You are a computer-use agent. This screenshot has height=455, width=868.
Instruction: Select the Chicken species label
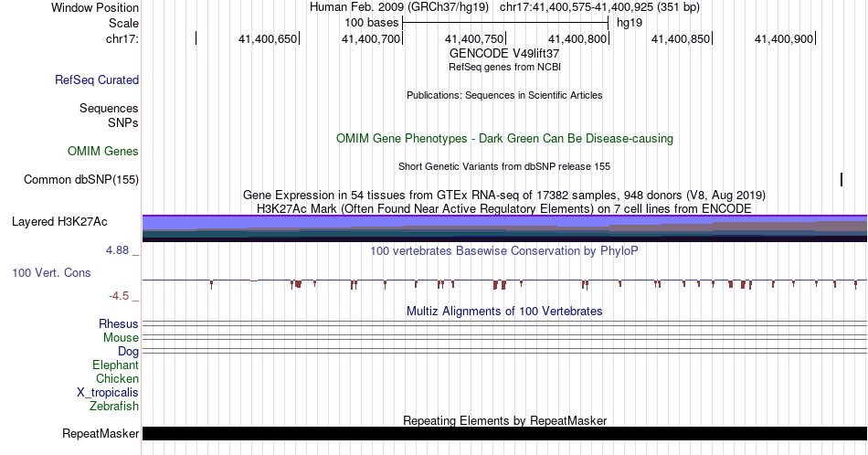(x=117, y=378)
